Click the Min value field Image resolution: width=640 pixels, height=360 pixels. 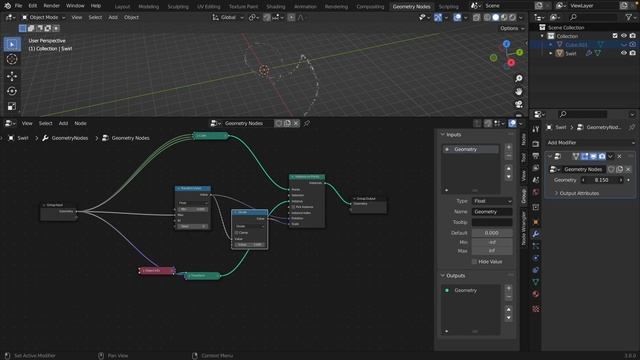tap(492, 242)
